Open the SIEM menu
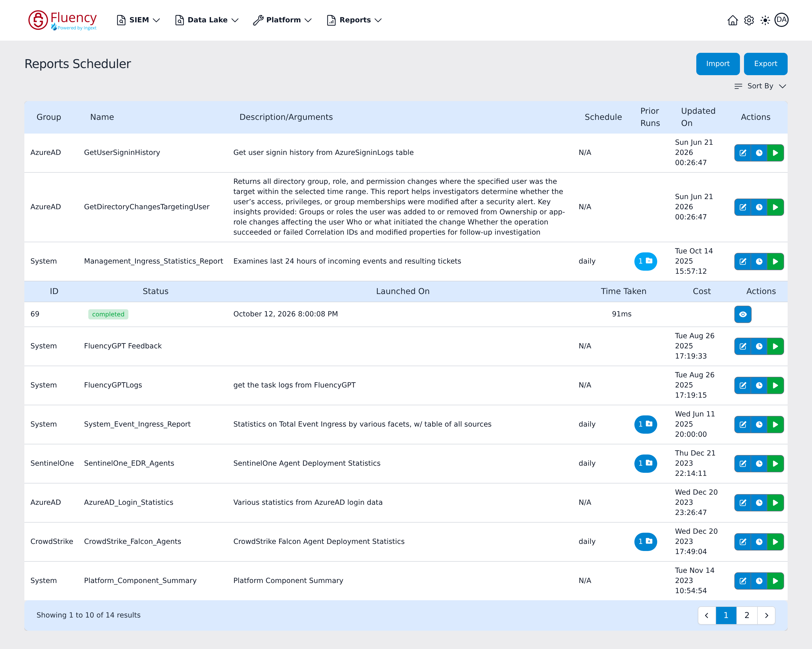 [138, 20]
